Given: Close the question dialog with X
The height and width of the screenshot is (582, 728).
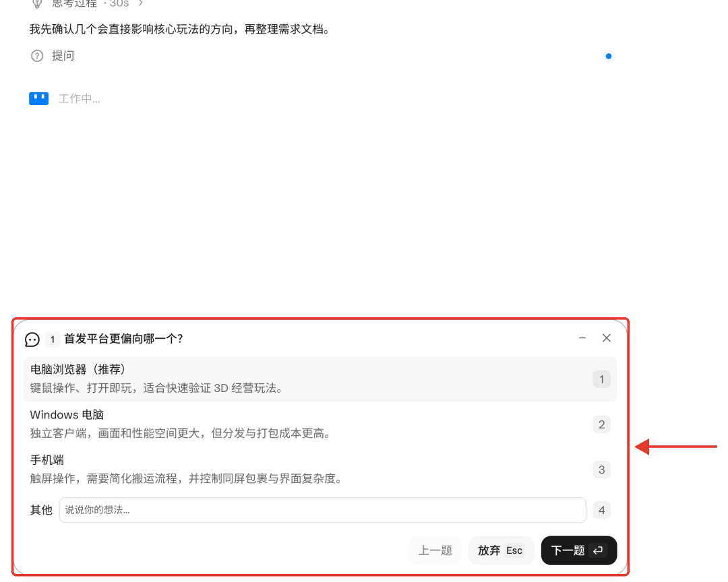Looking at the screenshot, I should [x=607, y=338].
